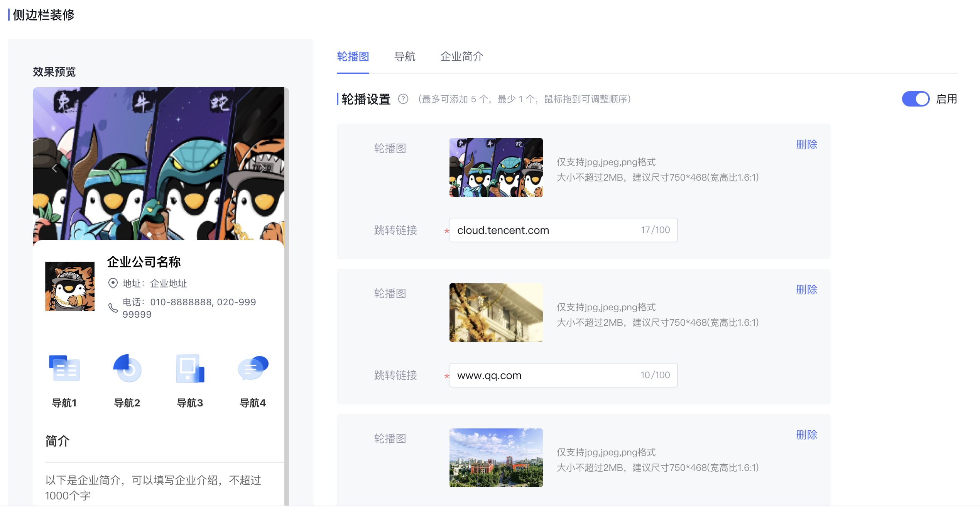Click the preview panel's vertical scrollbar
The height and width of the screenshot is (511, 980).
coord(287,296)
